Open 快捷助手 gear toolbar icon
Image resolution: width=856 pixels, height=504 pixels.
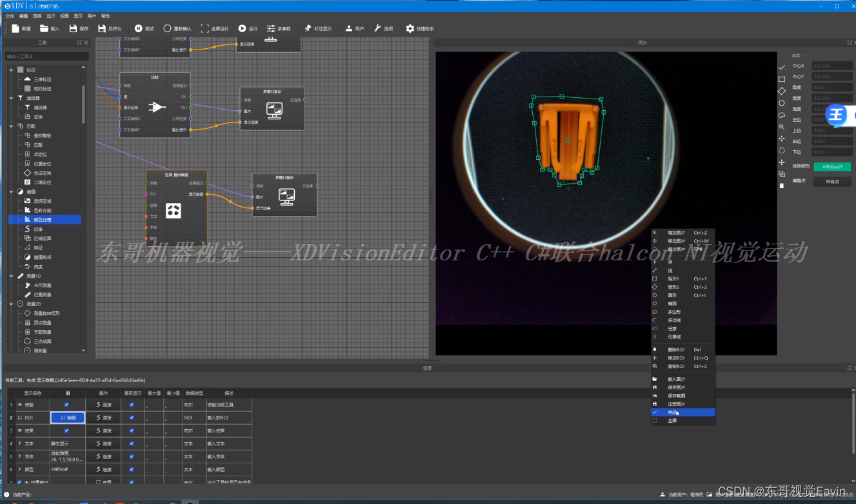point(410,28)
